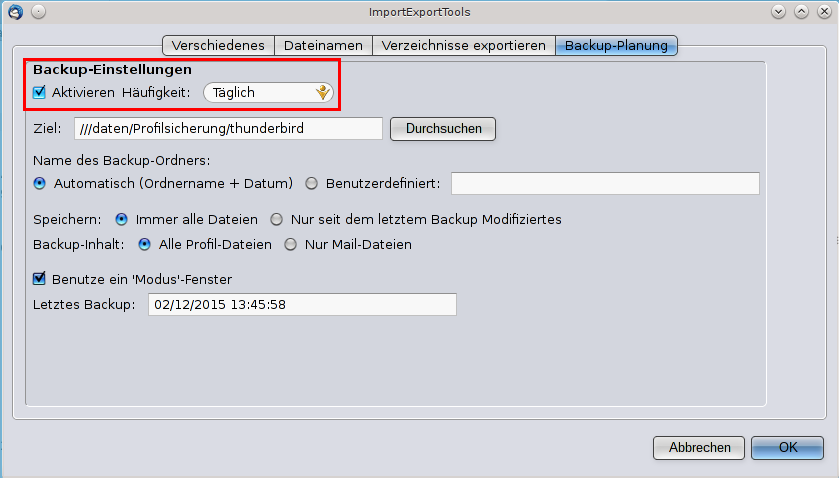Open the Verzeichnisse exportieren tab
839x478 pixels.
coord(464,45)
